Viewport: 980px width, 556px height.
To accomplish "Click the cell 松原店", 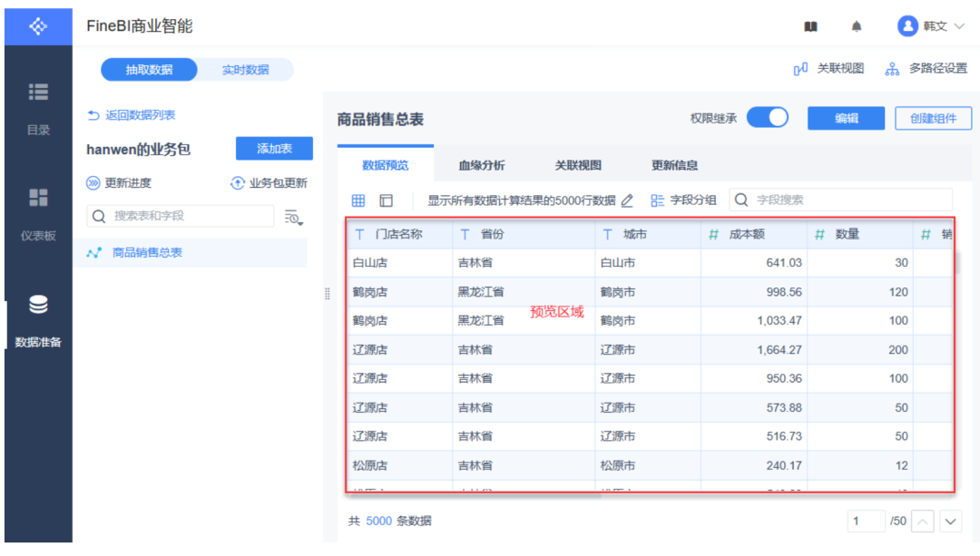I will [370, 465].
